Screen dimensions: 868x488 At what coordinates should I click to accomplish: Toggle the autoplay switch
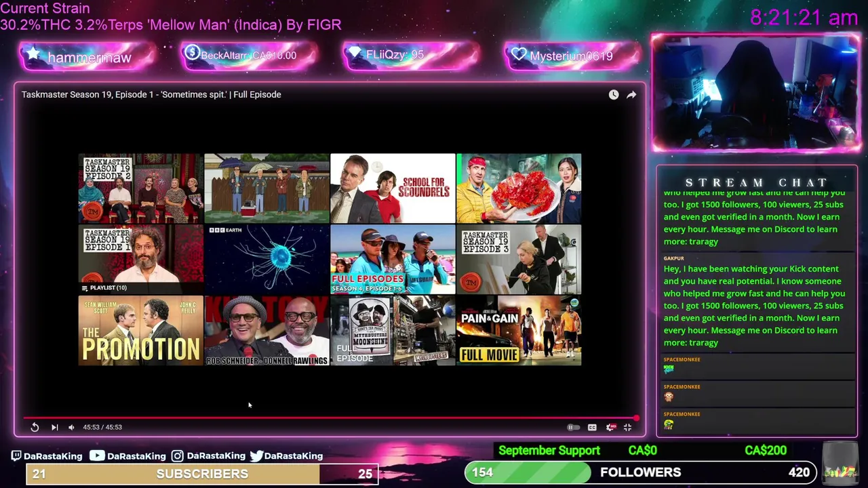coord(573,427)
